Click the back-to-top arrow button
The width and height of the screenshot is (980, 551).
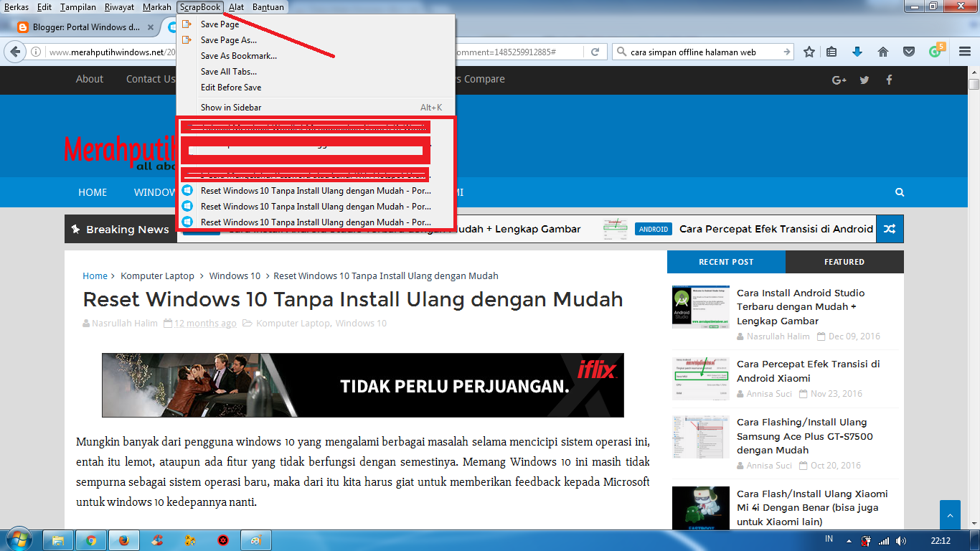click(x=950, y=515)
